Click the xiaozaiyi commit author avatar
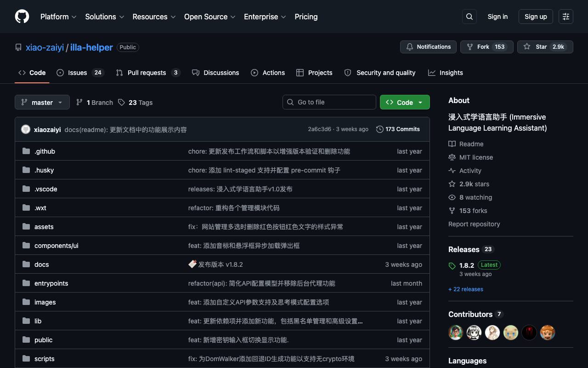The height and width of the screenshot is (368, 588). 26,129
